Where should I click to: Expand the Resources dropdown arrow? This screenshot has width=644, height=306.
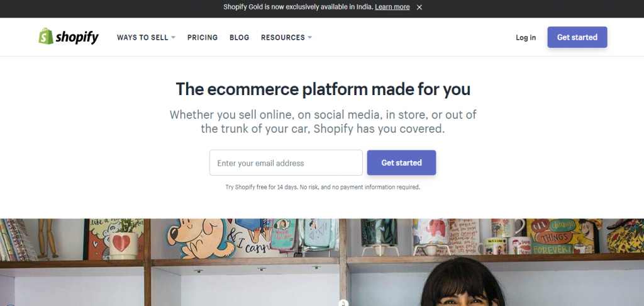click(x=309, y=38)
